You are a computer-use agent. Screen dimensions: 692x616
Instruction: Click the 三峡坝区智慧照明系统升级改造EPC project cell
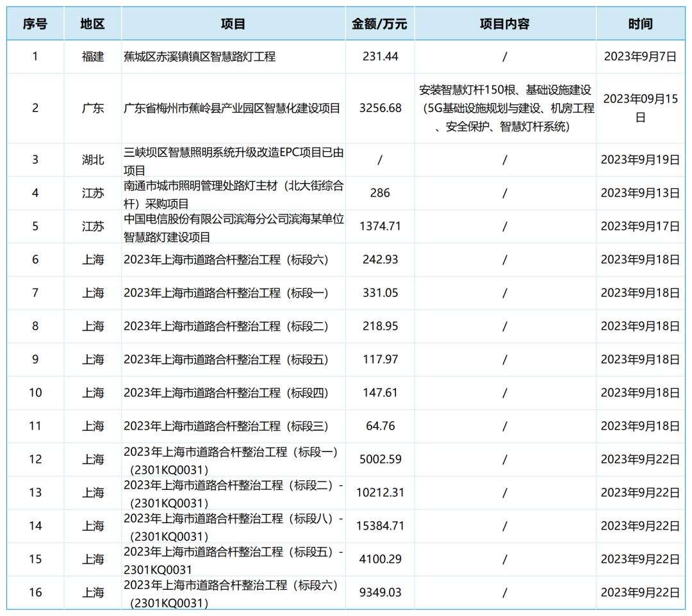[x=233, y=161]
